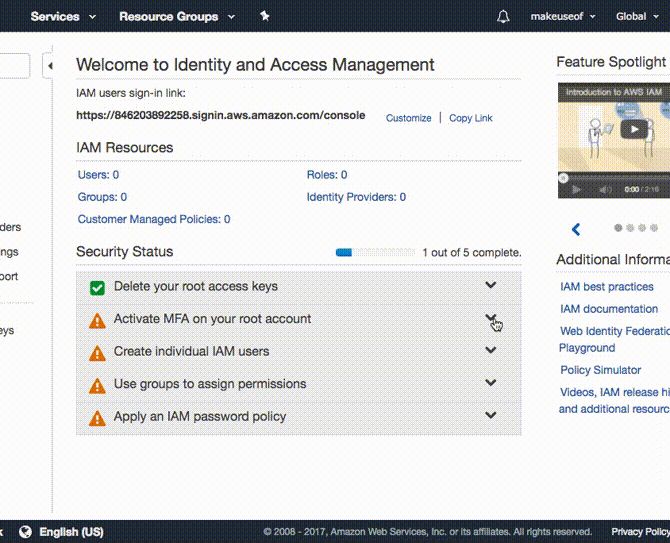
Task: Go to previous Feature Spotlight slide
Action: [x=576, y=229]
